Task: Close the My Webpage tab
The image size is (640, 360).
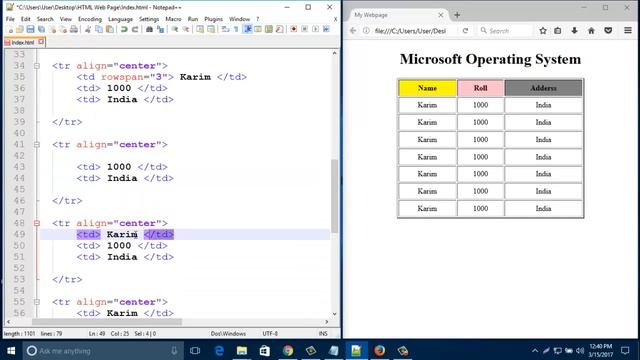Action: [441, 15]
